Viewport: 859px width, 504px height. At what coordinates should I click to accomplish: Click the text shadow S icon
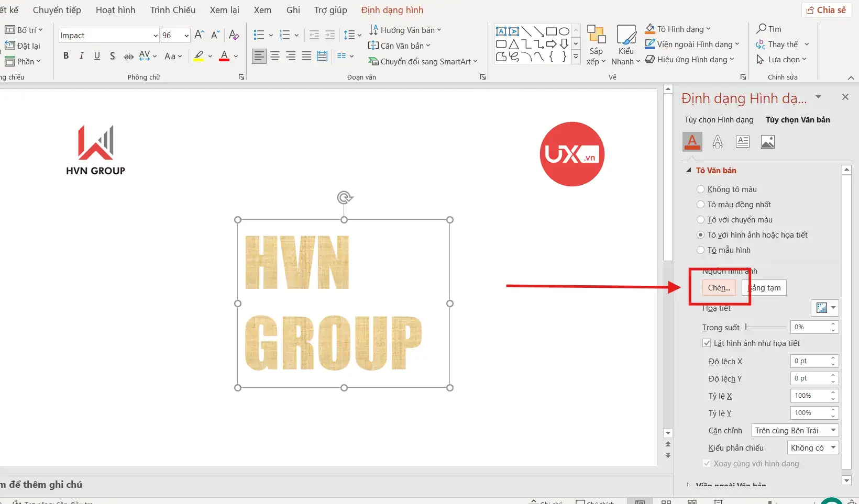click(113, 56)
